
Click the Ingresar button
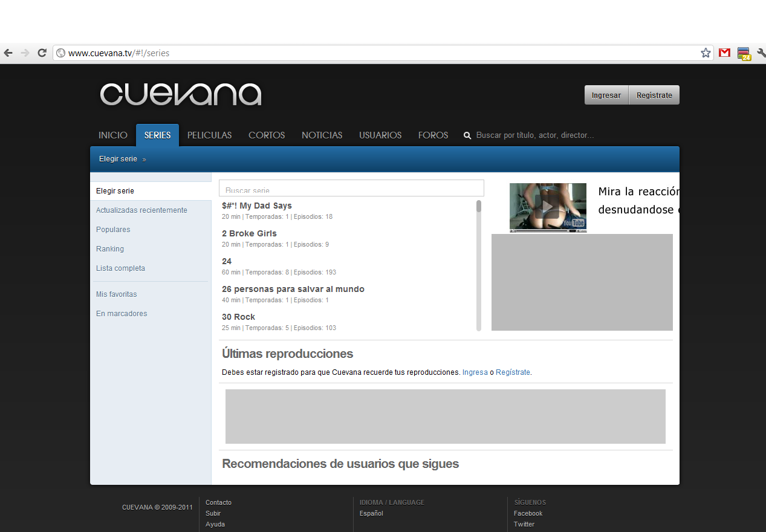[606, 95]
